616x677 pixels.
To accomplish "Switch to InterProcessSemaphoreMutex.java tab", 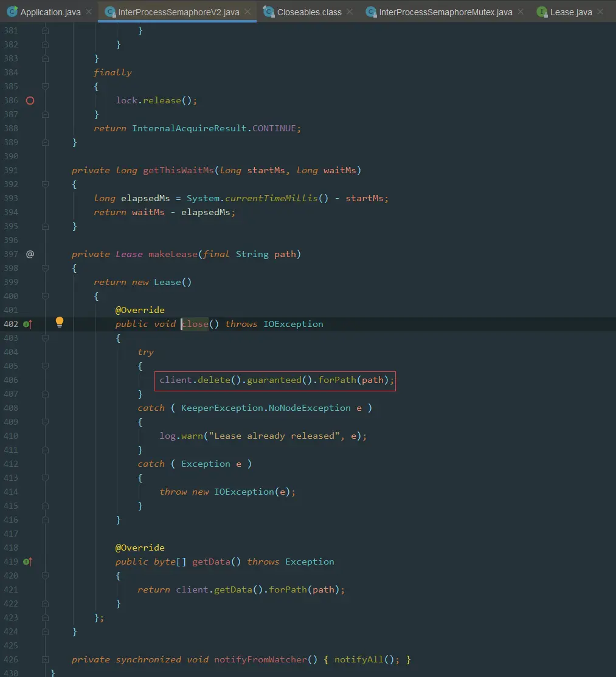I will point(446,12).
